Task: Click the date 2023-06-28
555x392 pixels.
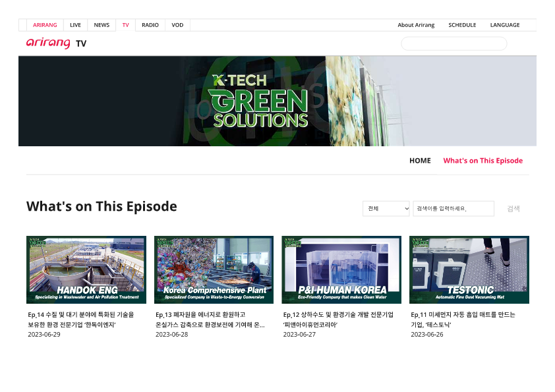Action: (x=171, y=334)
